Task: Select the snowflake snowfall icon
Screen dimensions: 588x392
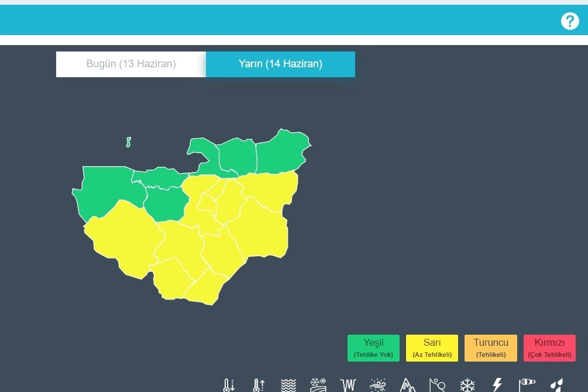Action: point(467,385)
